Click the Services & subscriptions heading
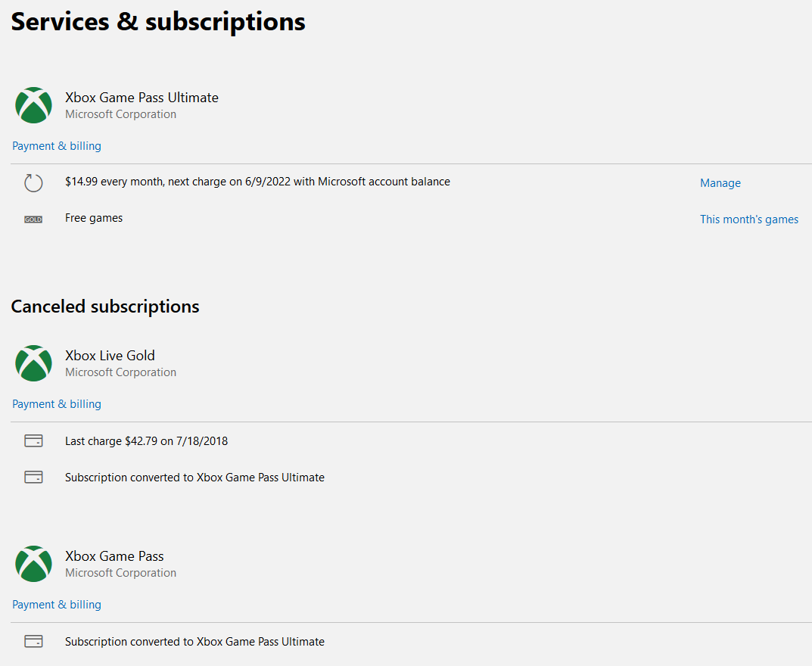 click(158, 22)
